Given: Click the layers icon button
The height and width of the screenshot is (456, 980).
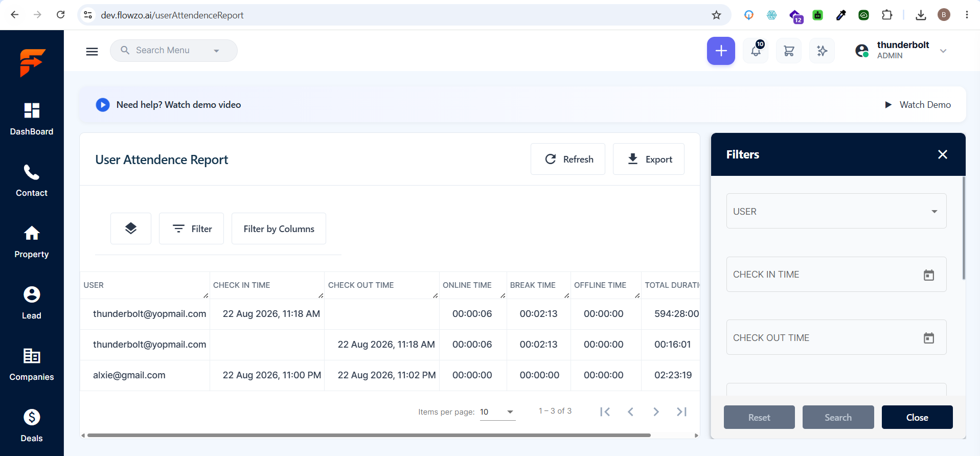Looking at the screenshot, I should 131,229.
